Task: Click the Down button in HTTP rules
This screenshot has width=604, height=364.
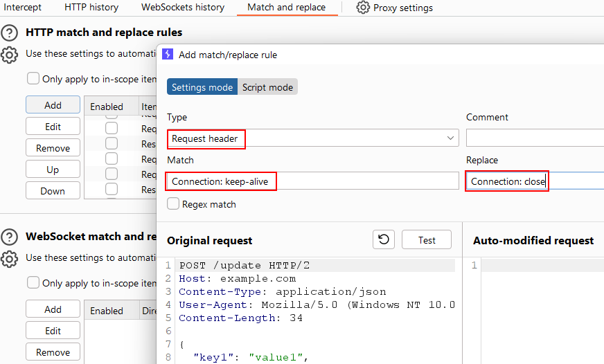Action: click(x=53, y=191)
